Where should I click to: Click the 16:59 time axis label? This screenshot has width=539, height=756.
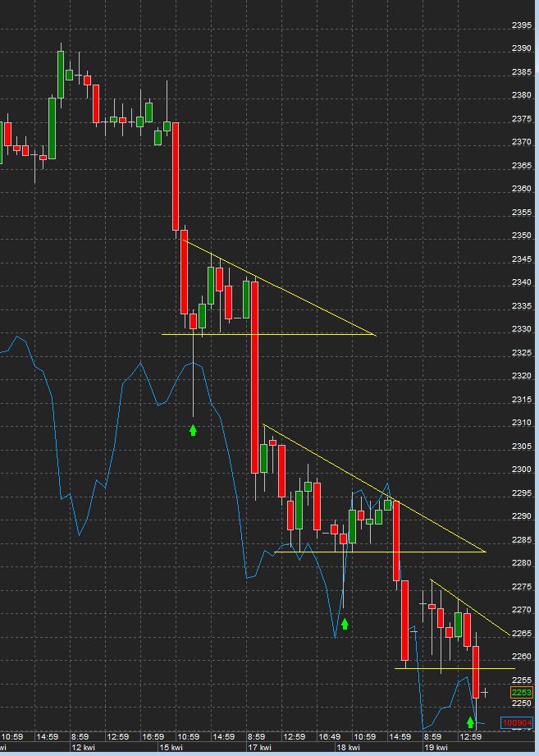coord(153,737)
